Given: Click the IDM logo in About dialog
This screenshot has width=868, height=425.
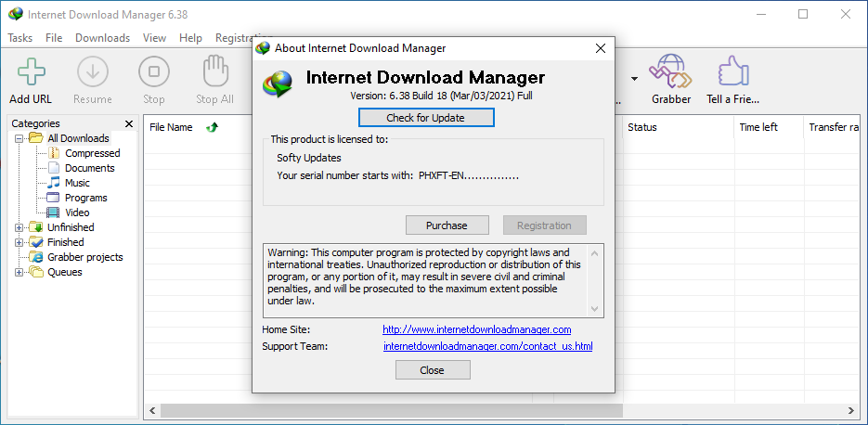Looking at the screenshot, I should pyautogui.click(x=279, y=84).
